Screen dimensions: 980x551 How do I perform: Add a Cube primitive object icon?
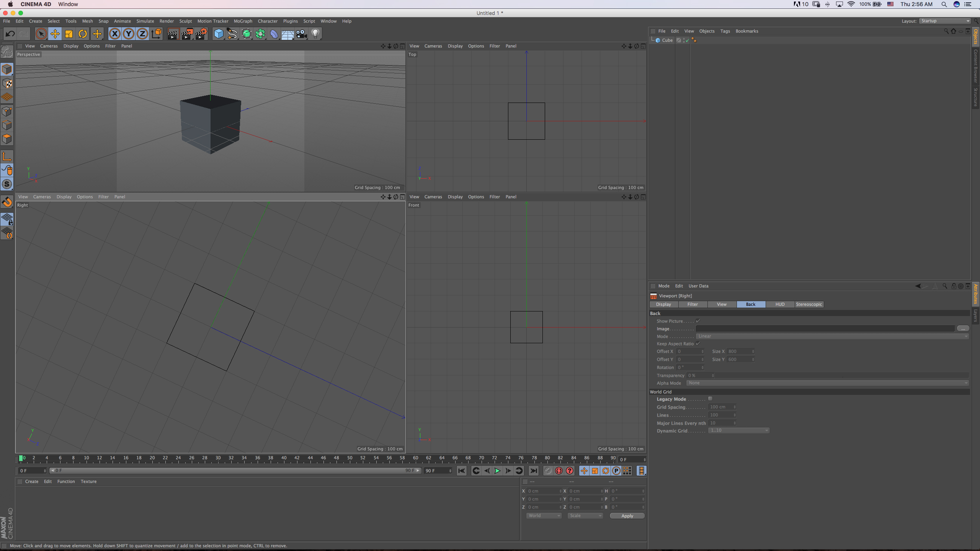point(219,34)
